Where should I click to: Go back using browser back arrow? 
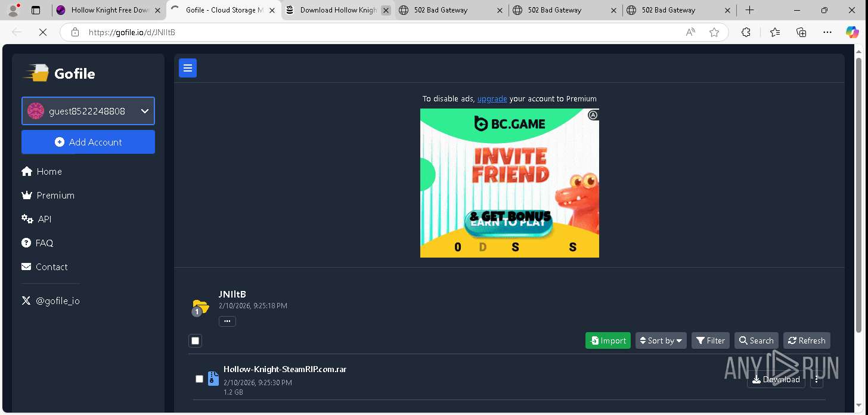17,32
